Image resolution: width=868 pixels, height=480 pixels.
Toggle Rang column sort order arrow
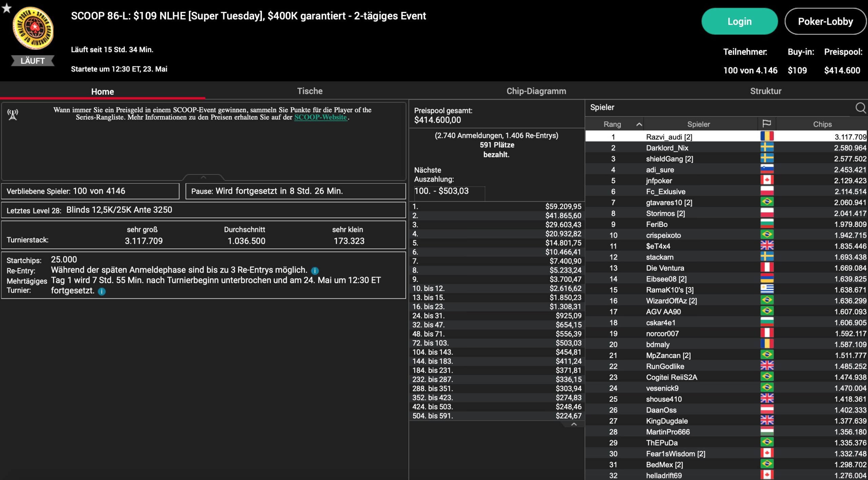(639, 124)
